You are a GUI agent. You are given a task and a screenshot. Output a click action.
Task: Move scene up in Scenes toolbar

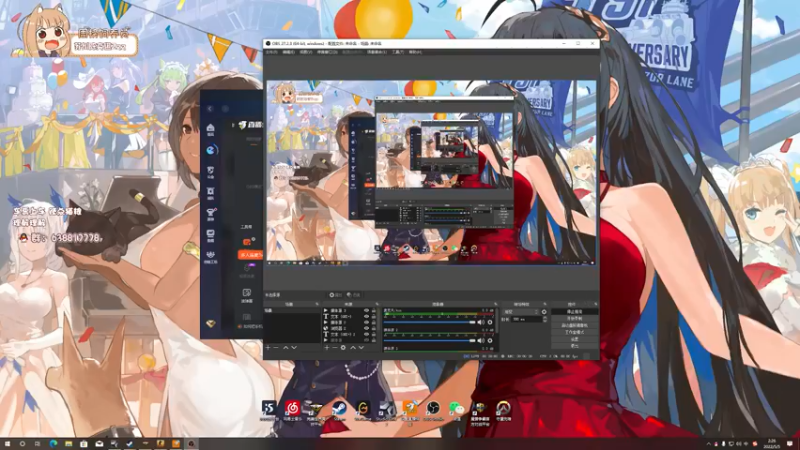tap(286, 347)
